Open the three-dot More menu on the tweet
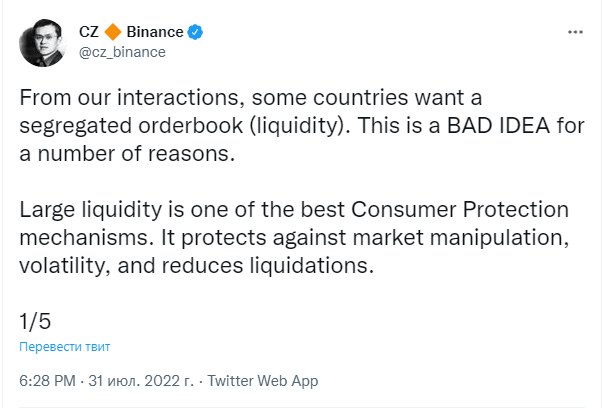604x408 pixels. pos(575,32)
